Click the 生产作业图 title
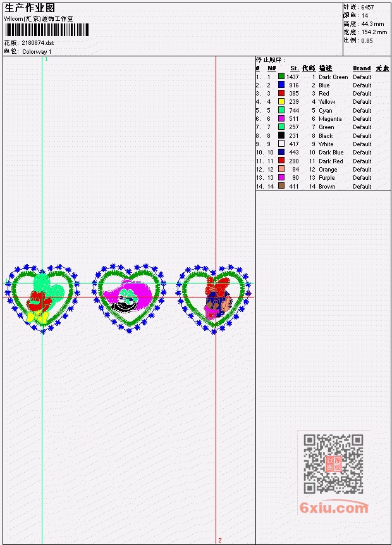 (30, 8)
